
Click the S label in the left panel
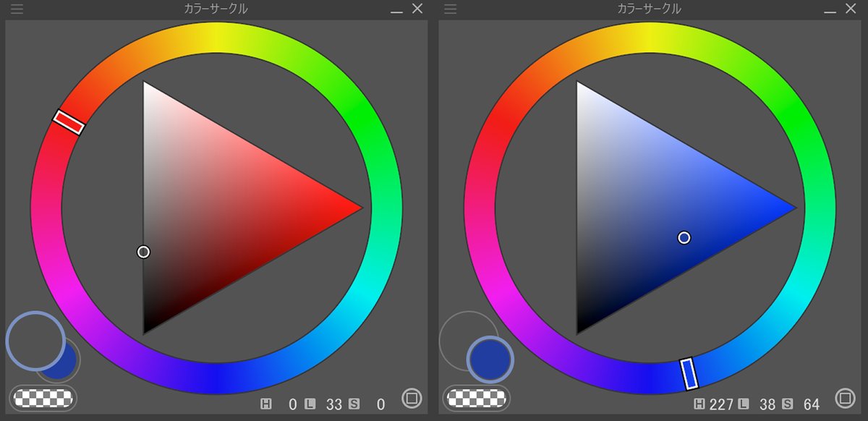coord(354,404)
